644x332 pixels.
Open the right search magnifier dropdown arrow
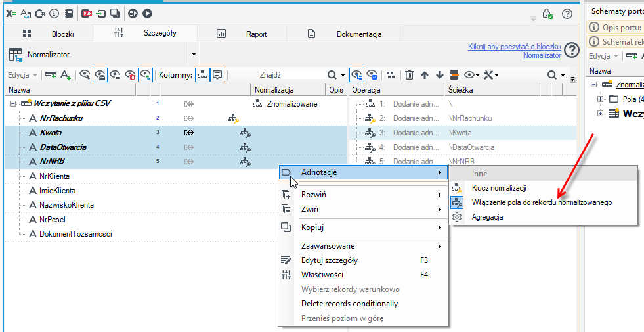563,76
